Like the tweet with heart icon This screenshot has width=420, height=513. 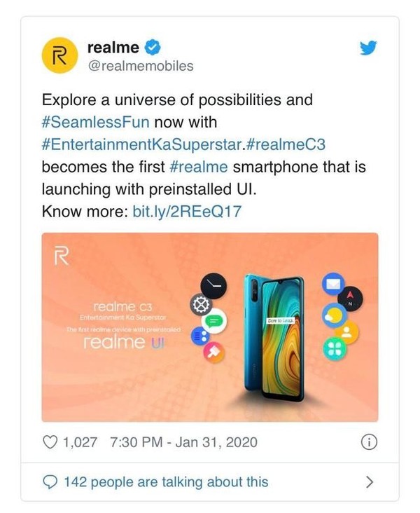pyautogui.click(x=50, y=442)
